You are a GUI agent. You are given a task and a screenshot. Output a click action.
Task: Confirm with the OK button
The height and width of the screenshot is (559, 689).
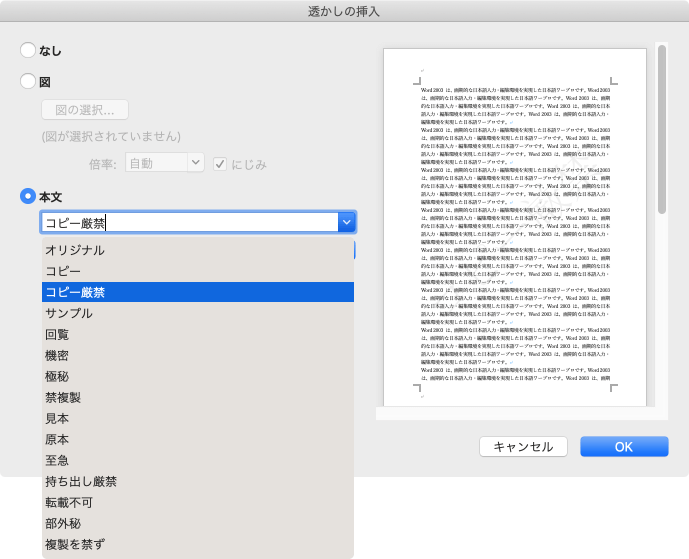point(624,446)
